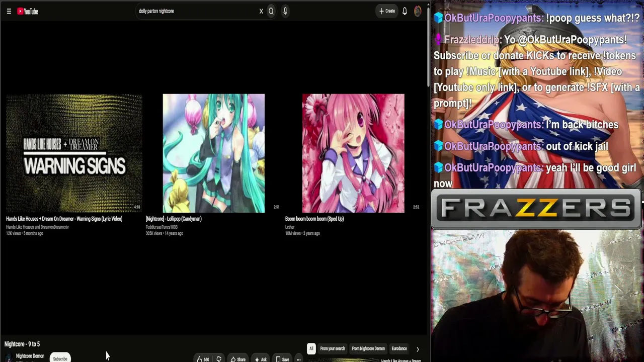
Task: Start voice search with the microphone
Action: [x=285, y=11]
